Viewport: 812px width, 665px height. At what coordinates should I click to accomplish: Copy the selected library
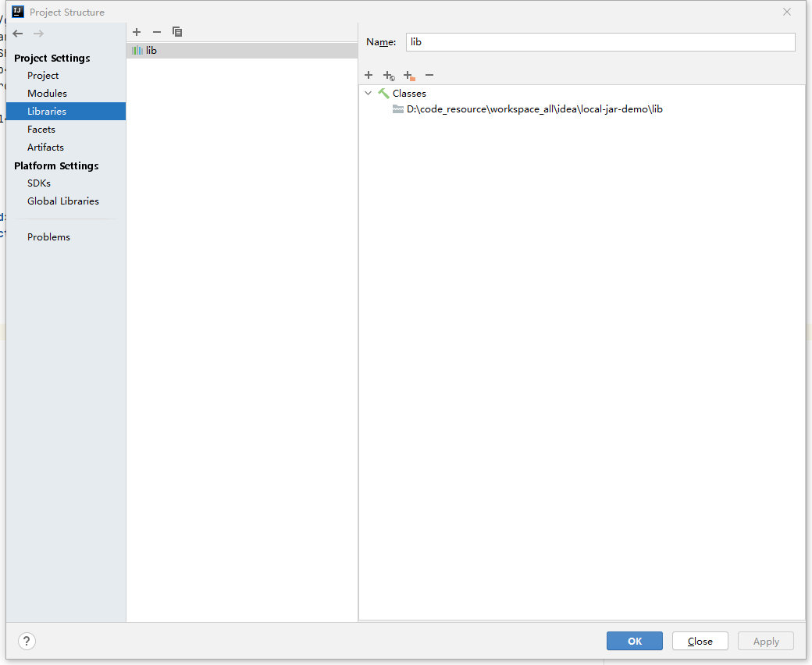(x=177, y=32)
